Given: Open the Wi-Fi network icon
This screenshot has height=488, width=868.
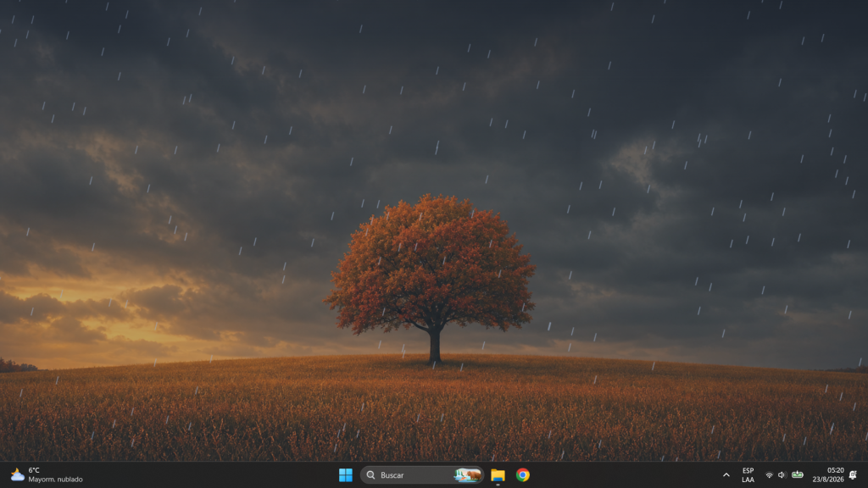Looking at the screenshot, I should tap(769, 474).
